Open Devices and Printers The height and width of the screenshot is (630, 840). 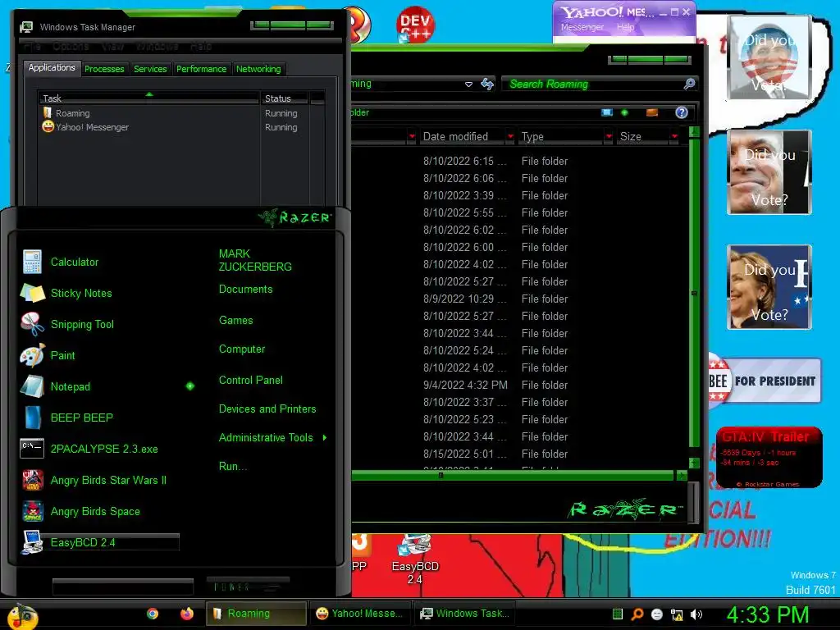(267, 409)
